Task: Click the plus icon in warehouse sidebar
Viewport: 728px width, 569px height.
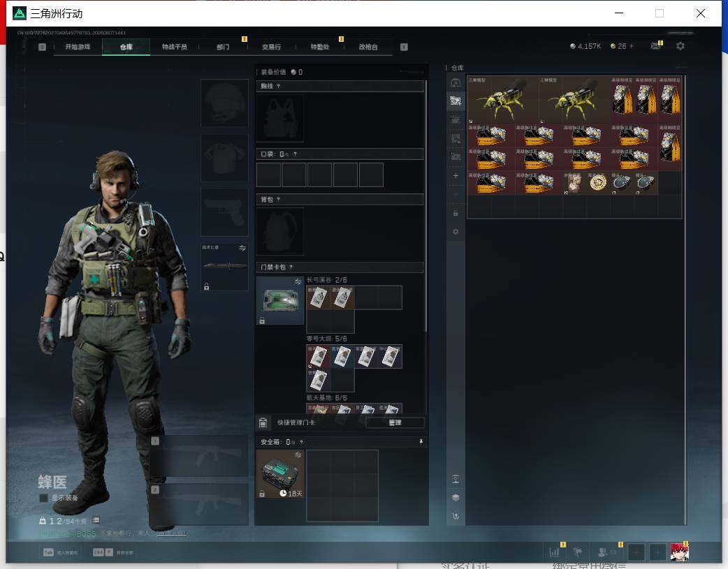Action: pos(456,175)
